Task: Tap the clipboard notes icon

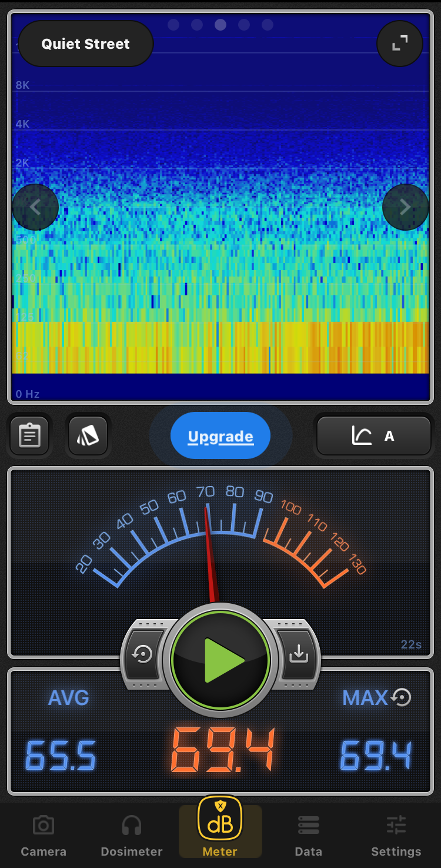Action: [x=29, y=436]
